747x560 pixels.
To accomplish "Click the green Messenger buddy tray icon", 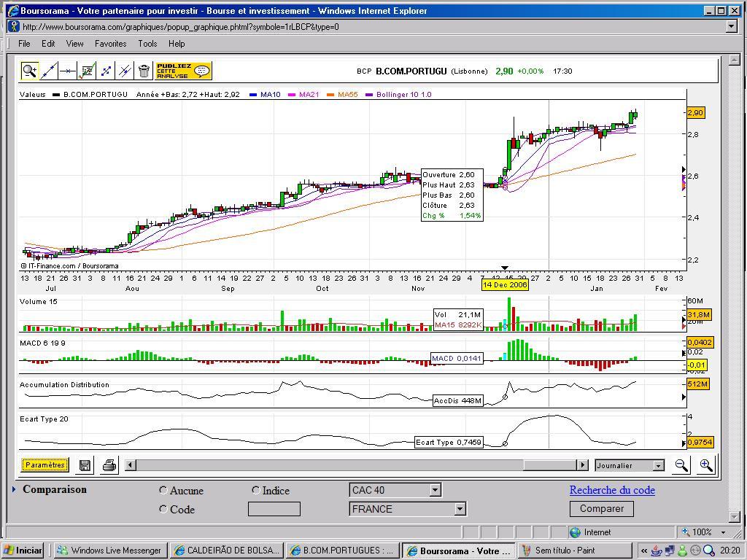I will (x=683, y=551).
